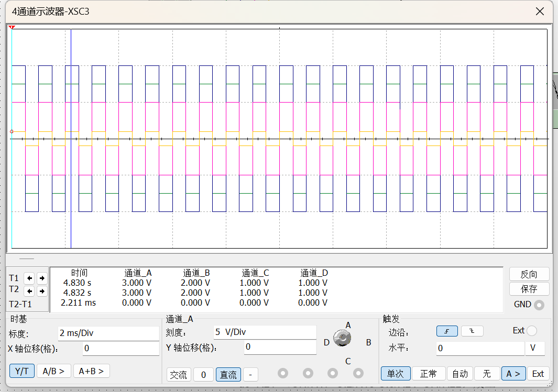Click the 时间 column header
Viewport: 558px width, 392px height.
[79, 273]
